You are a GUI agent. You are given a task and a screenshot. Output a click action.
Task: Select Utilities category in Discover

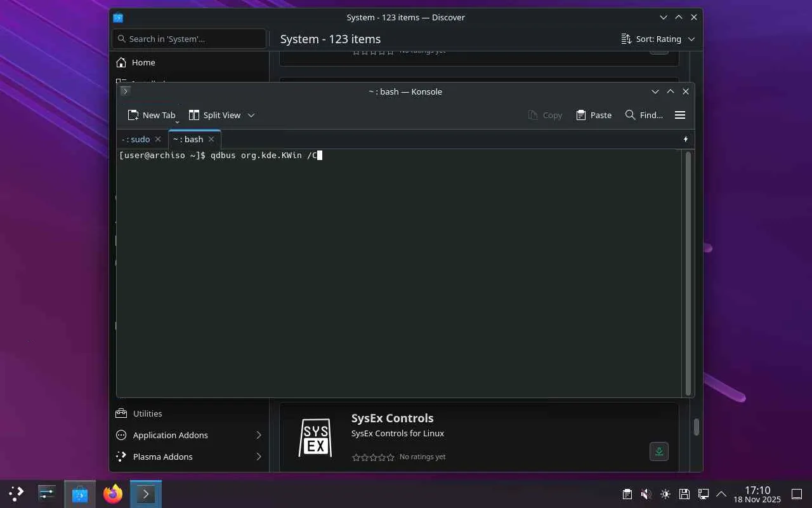[x=189, y=413]
